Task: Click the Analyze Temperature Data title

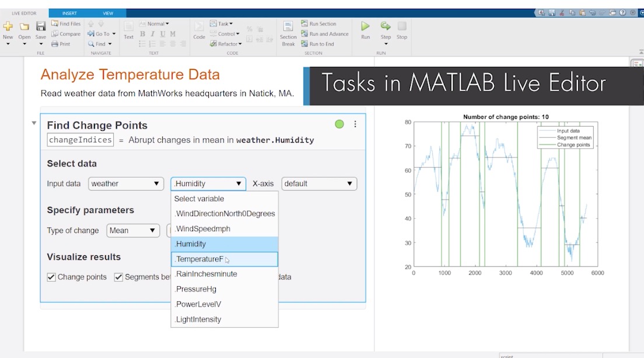Action: pos(130,74)
